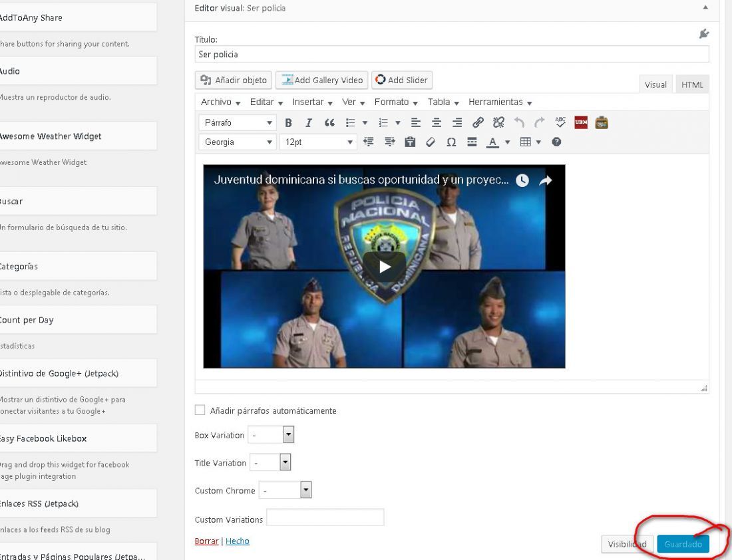
Task: Remove link with the unlink icon
Action: tap(498, 123)
